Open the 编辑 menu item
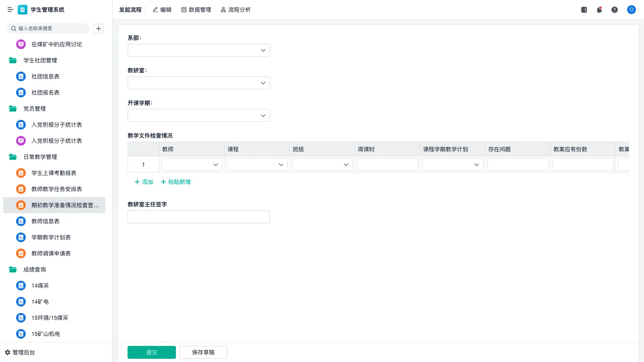Screen dimensions: 644x362 [x=162, y=10]
